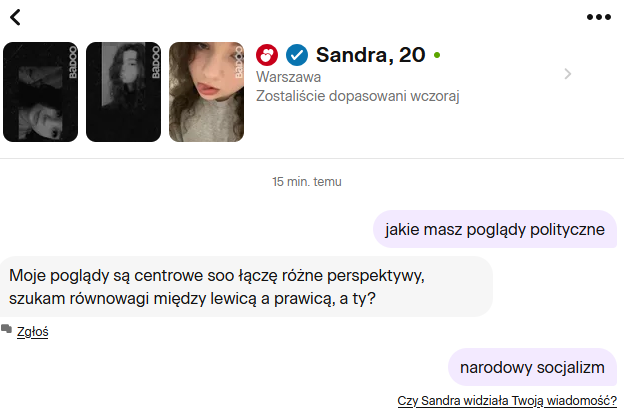Click the BADOO watermark on third photo
The image size is (624, 415).
point(239,62)
